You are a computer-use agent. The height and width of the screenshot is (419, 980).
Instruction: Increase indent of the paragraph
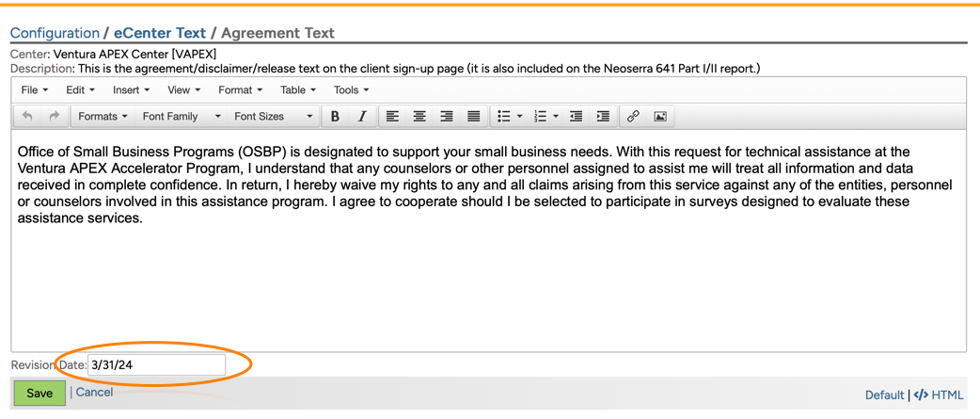click(603, 117)
